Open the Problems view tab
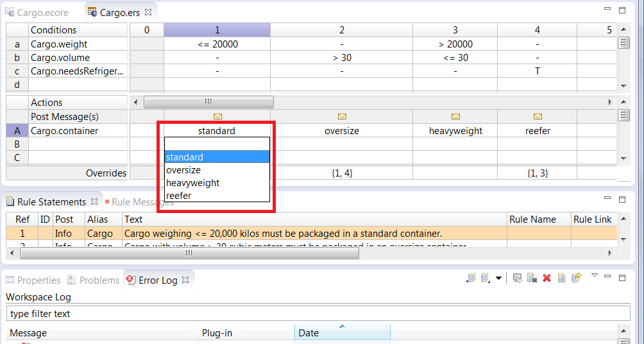The width and height of the screenshot is (644, 344). tap(94, 280)
